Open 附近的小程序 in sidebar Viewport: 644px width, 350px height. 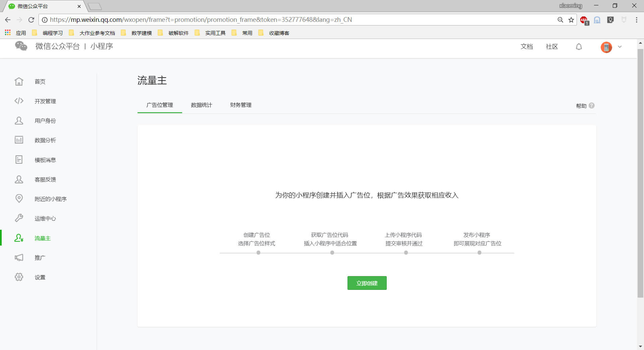point(51,199)
